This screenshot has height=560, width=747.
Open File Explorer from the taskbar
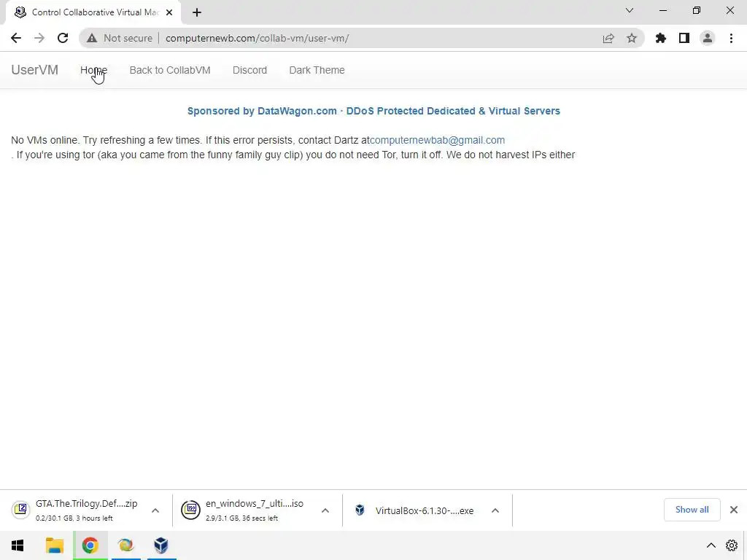pyautogui.click(x=55, y=545)
